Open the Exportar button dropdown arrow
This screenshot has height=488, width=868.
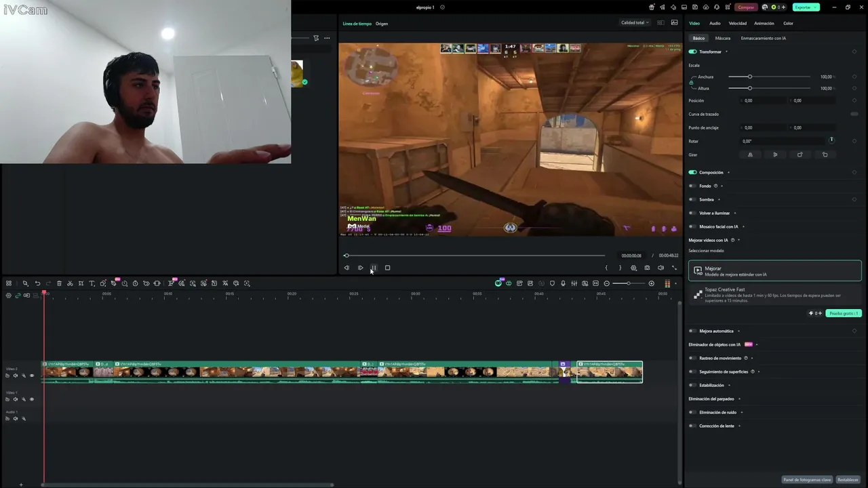(x=814, y=7)
